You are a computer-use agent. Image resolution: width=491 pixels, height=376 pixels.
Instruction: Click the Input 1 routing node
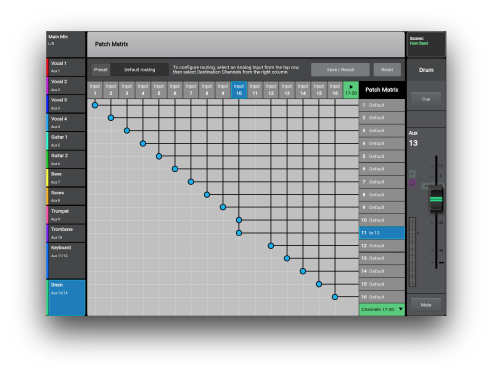pyautogui.click(x=95, y=105)
